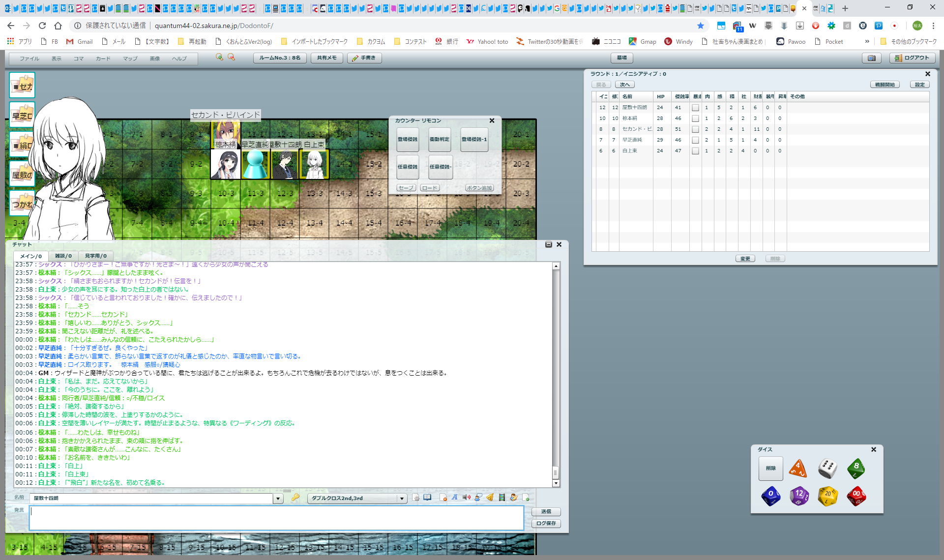Image resolution: width=944 pixels, height=560 pixels.
Task: Click the red 100-sided (00) die
Action: coord(856,496)
